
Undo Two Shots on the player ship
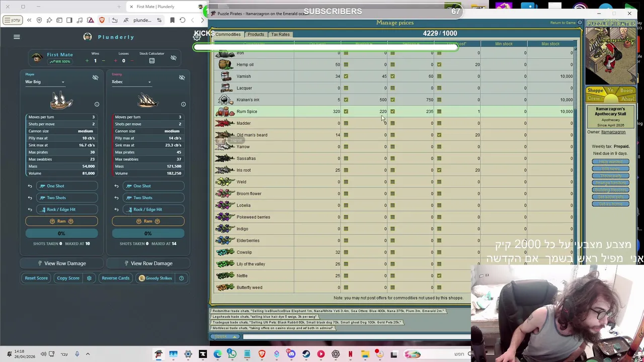(x=30, y=198)
